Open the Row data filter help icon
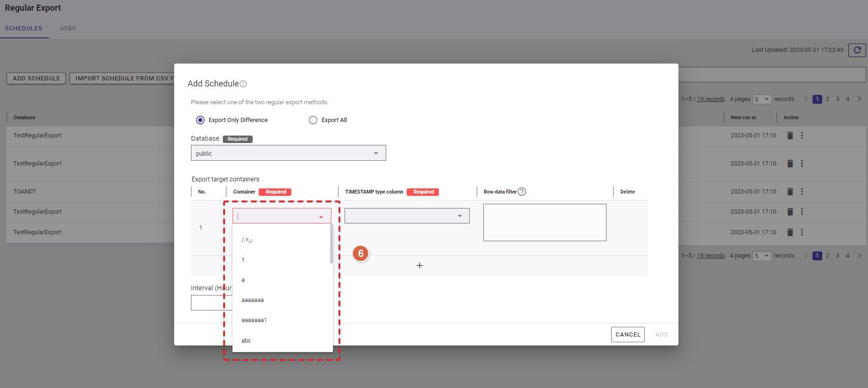The image size is (868, 388). click(522, 192)
